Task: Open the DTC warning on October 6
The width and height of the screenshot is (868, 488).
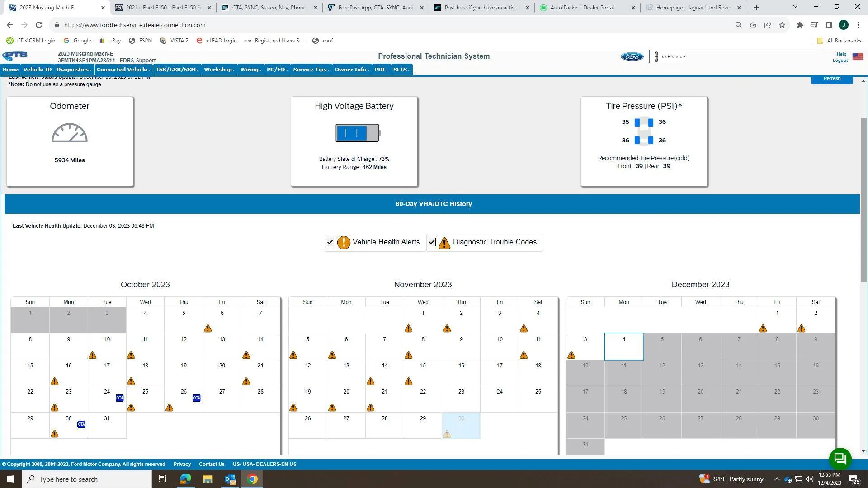Action: coord(208,328)
